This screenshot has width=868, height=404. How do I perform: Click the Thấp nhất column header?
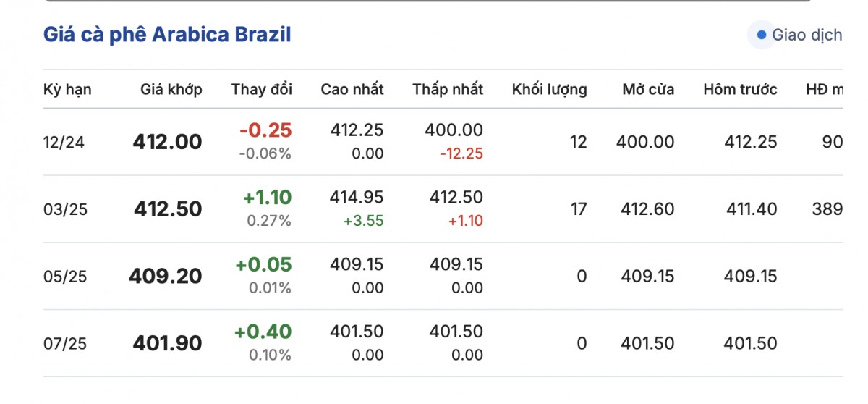pos(448,90)
